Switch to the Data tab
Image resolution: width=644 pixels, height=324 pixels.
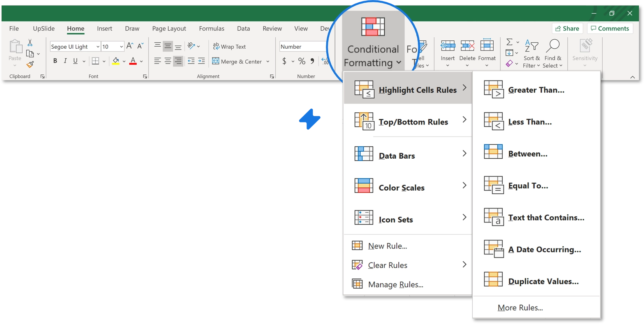click(x=243, y=28)
